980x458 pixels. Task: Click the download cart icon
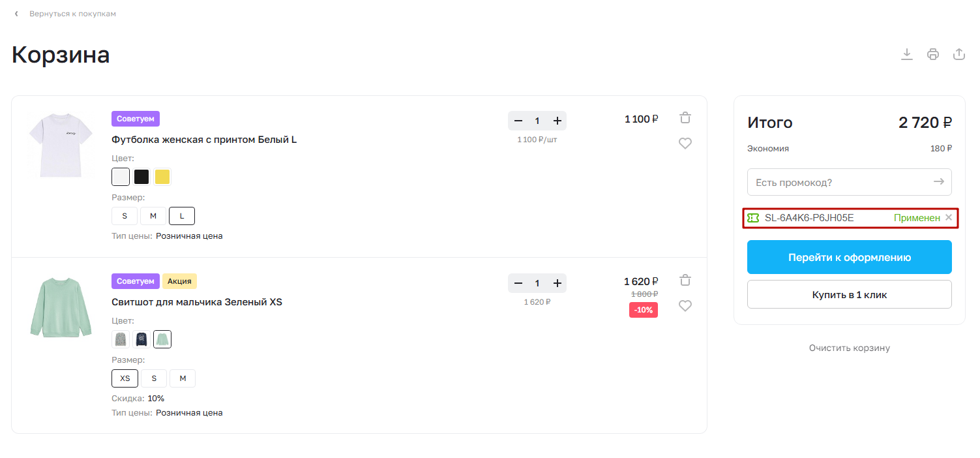pos(906,54)
